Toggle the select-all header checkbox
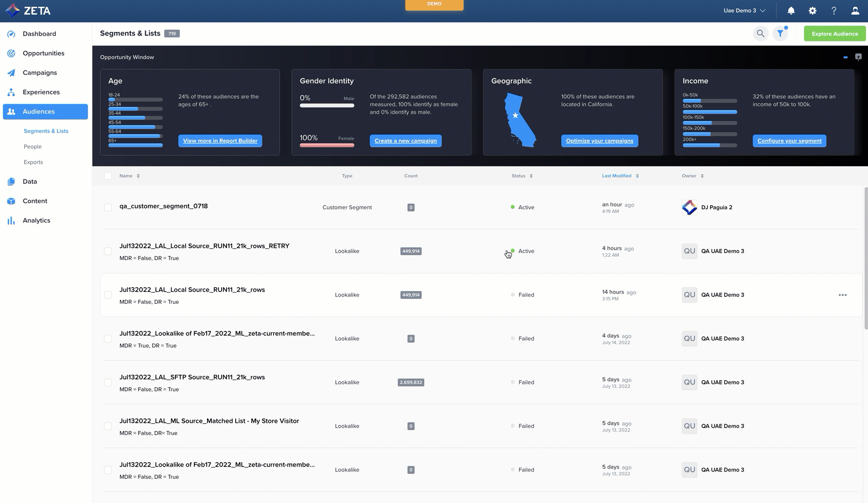 pyautogui.click(x=108, y=176)
